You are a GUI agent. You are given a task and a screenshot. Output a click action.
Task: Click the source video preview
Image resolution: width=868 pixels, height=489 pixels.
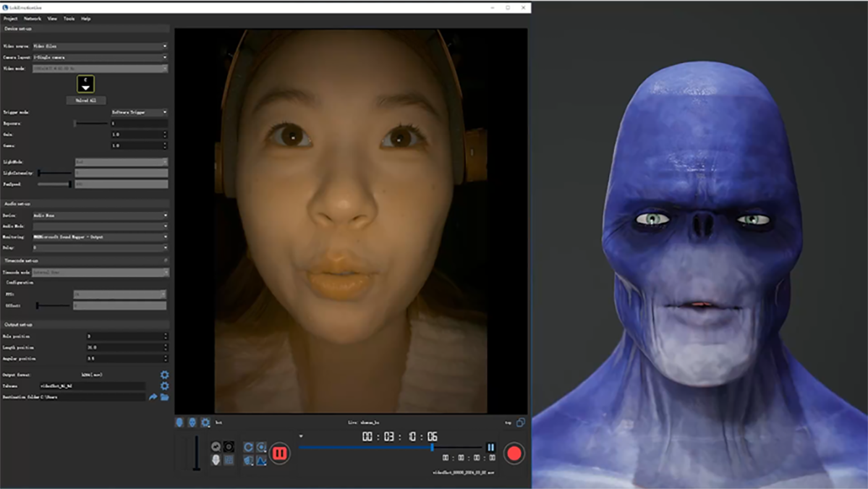point(351,221)
